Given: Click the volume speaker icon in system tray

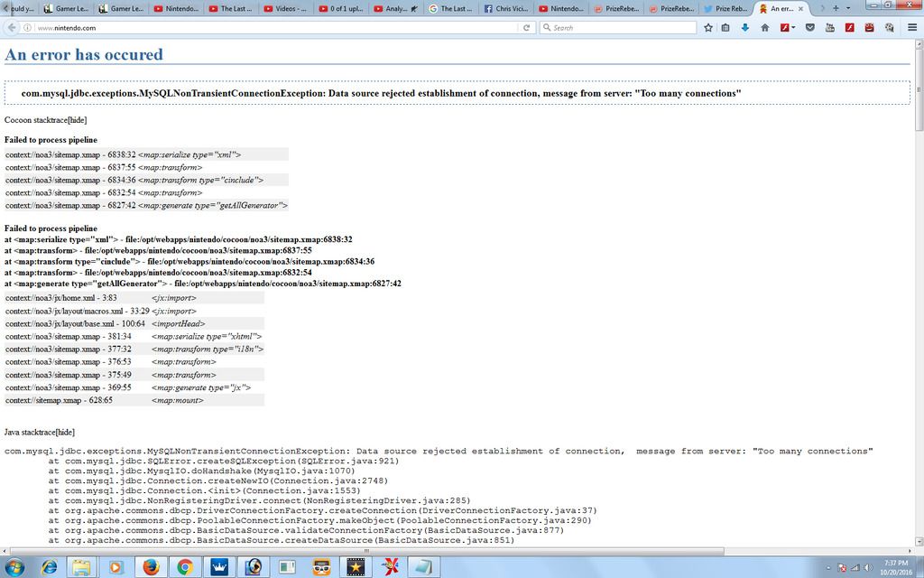Looking at the screenshot, I should tap(867, 568).
